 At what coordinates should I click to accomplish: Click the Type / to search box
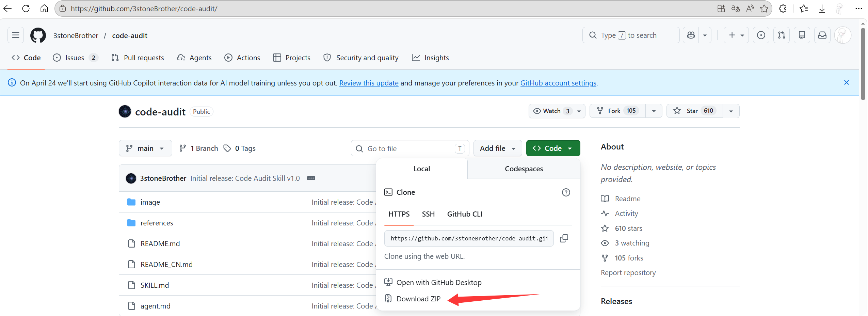(631, 35)
